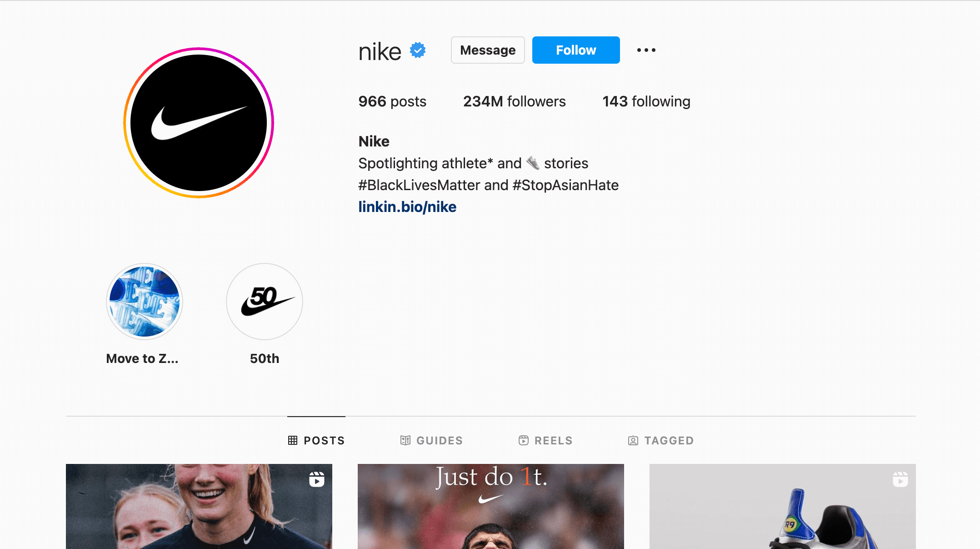Click the three-dot more options icon
Viewport: 980px width, 549px height.
click(x=646, y=50)
